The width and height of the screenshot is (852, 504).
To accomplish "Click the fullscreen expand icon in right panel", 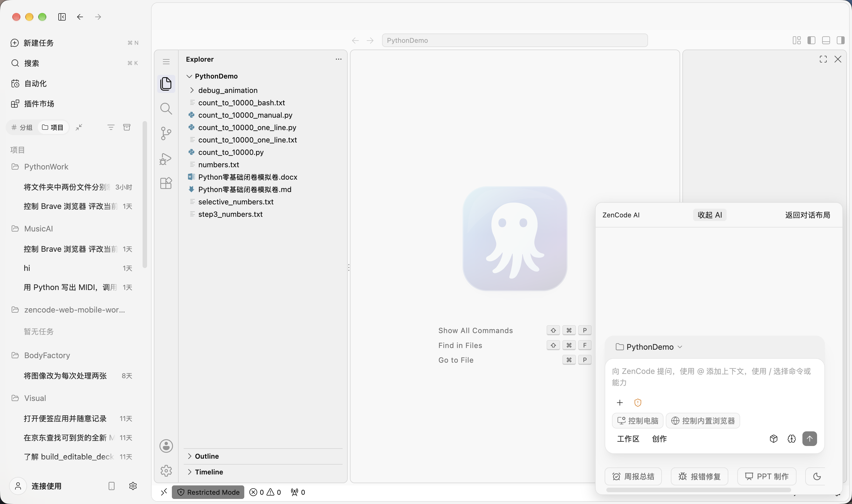I will click(823, 59).
